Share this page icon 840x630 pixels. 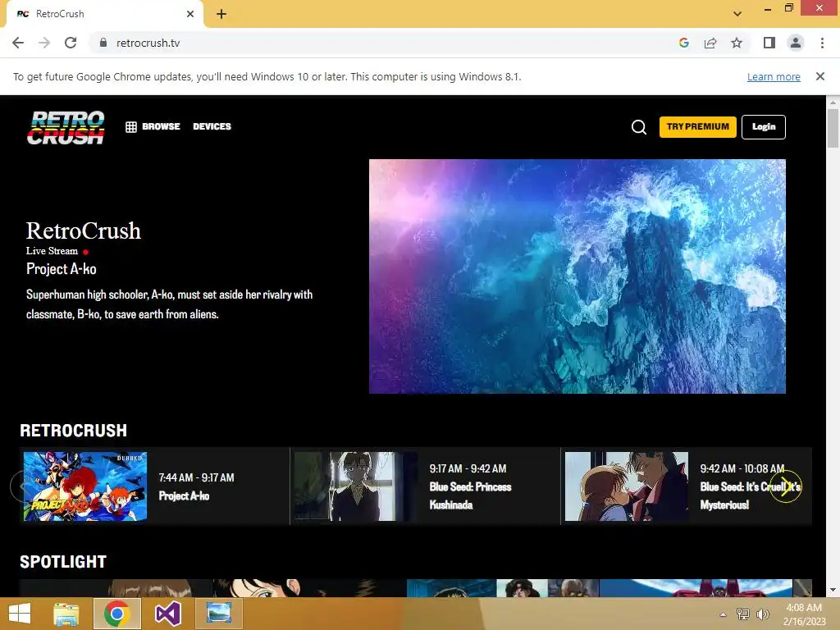click(x=710, y=43)
